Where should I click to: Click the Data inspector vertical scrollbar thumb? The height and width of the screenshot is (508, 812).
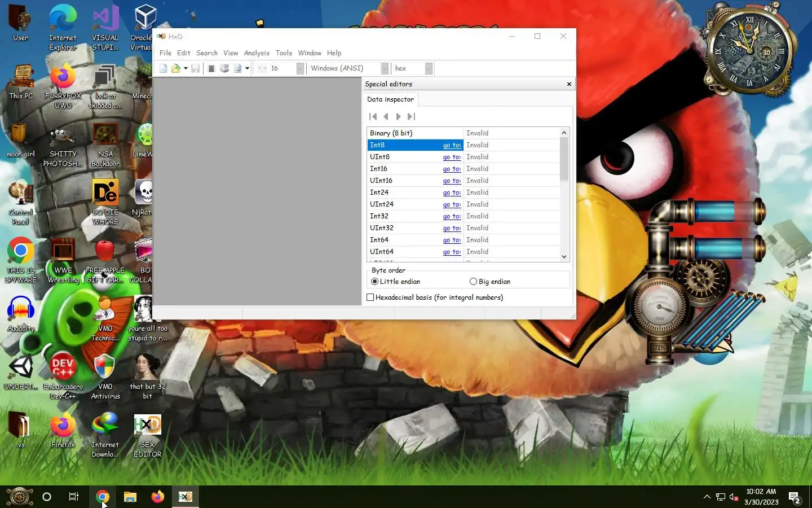[564, 159]
